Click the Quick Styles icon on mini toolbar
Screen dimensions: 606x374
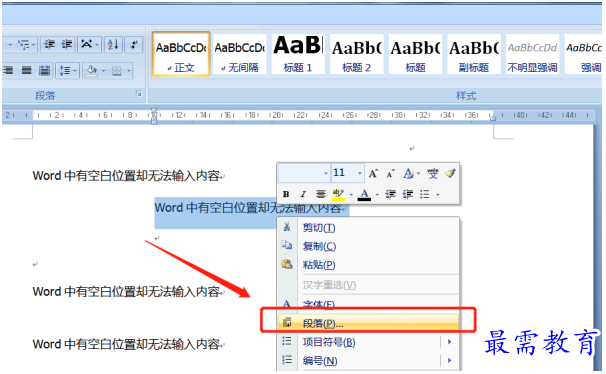(x=408, y=173)
